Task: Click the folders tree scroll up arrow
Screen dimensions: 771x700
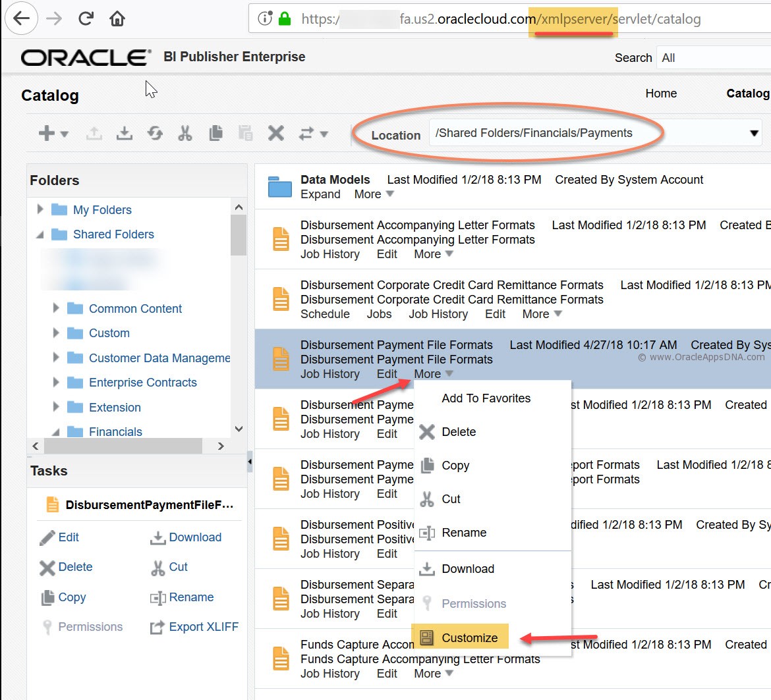Action: 239,207
